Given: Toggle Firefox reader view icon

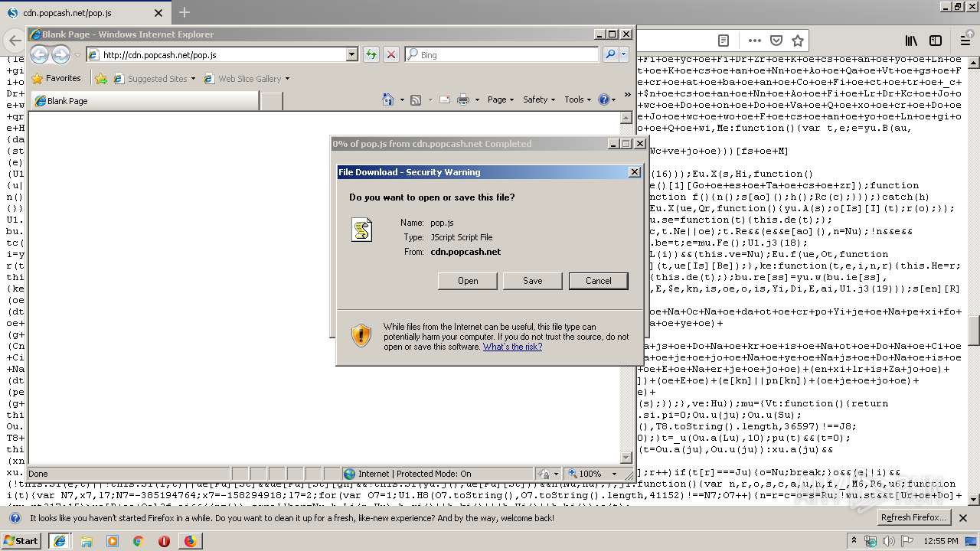Looking at the screenshot, I should click(x=723, y=41).
